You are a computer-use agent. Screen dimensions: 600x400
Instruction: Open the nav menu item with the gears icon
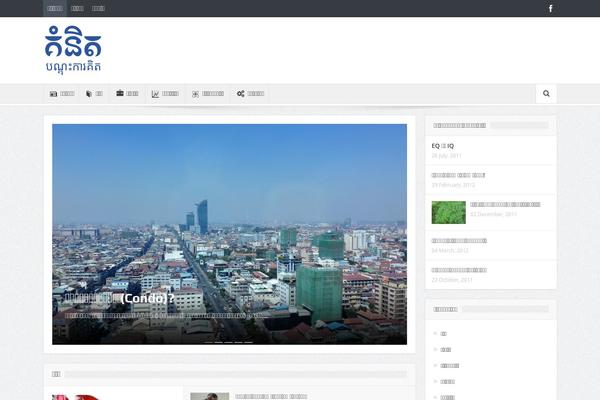(x=250, y=94)
